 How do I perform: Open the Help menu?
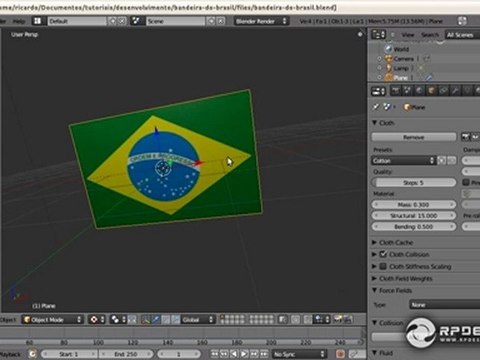[19, 21]
